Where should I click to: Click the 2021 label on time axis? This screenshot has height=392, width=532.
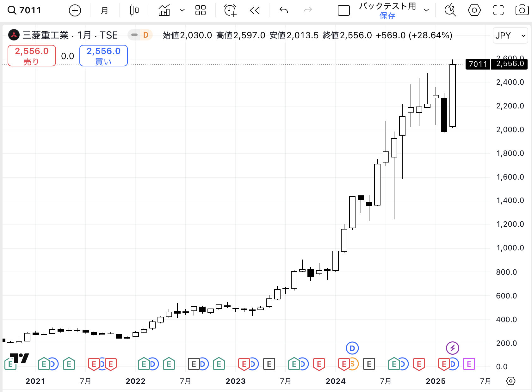point(35,381)
